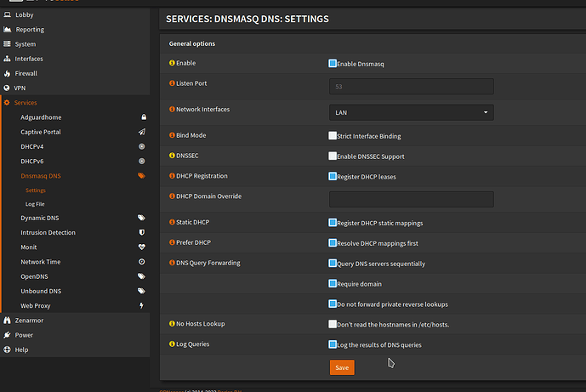Click the Dynamic DNS tags icon
586x392 pixels.
141,218
